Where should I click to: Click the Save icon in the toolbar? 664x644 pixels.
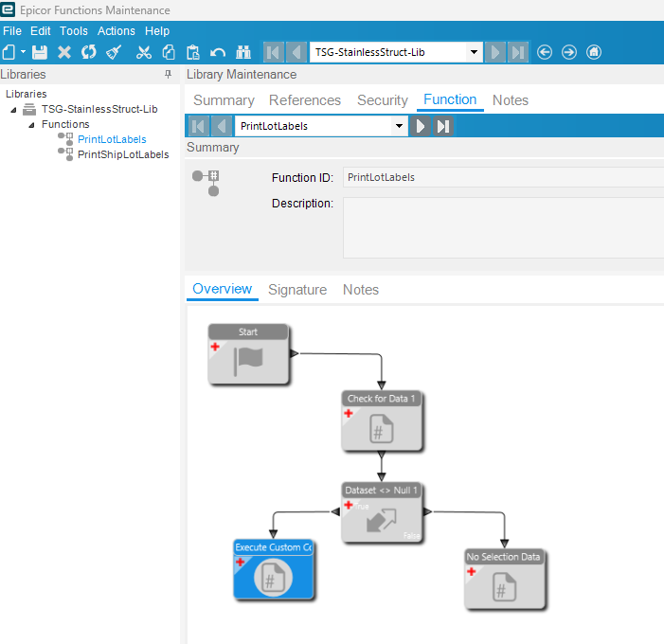[40, 52]
